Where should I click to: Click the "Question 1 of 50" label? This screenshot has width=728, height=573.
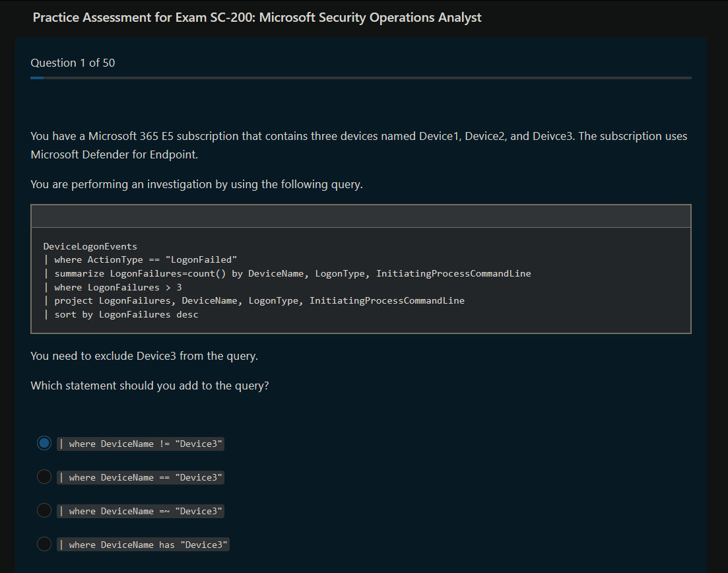pyautogui.click(x=73, y=63)
